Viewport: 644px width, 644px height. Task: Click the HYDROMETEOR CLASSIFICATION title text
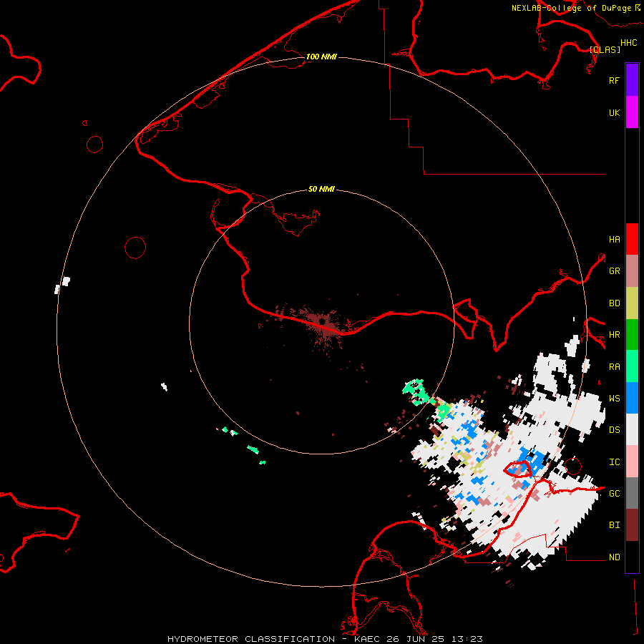click(x=251, y=639)
